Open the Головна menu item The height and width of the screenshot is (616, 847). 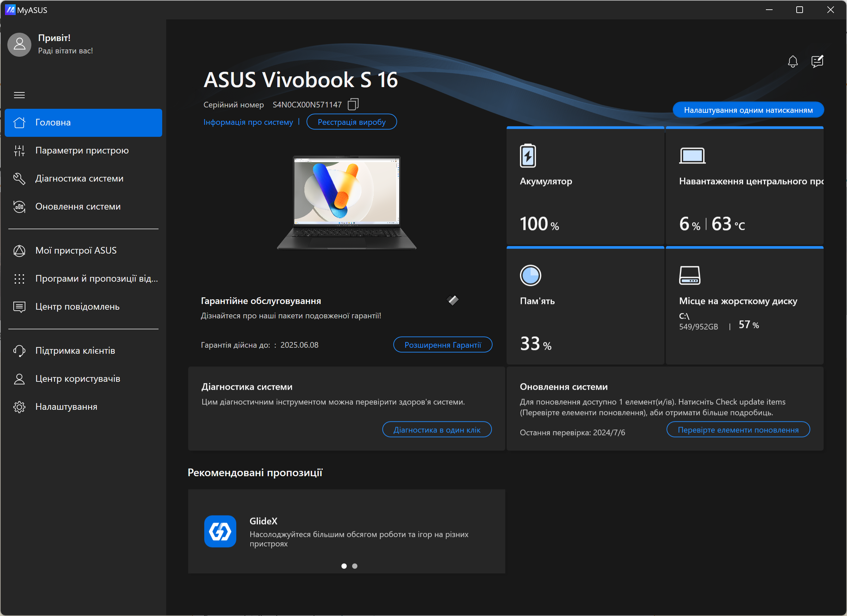(83, 122)
